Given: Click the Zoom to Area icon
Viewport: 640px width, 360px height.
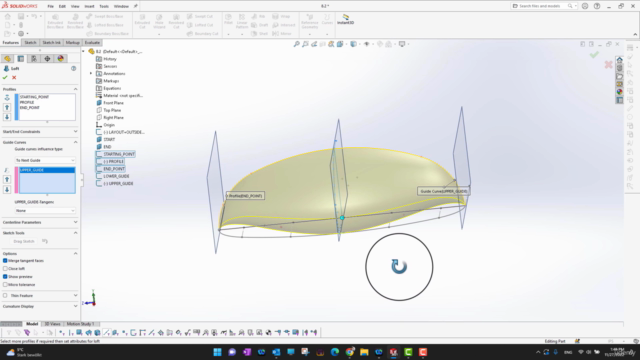Looking at the screenshot, I should [x=305, y=44].
